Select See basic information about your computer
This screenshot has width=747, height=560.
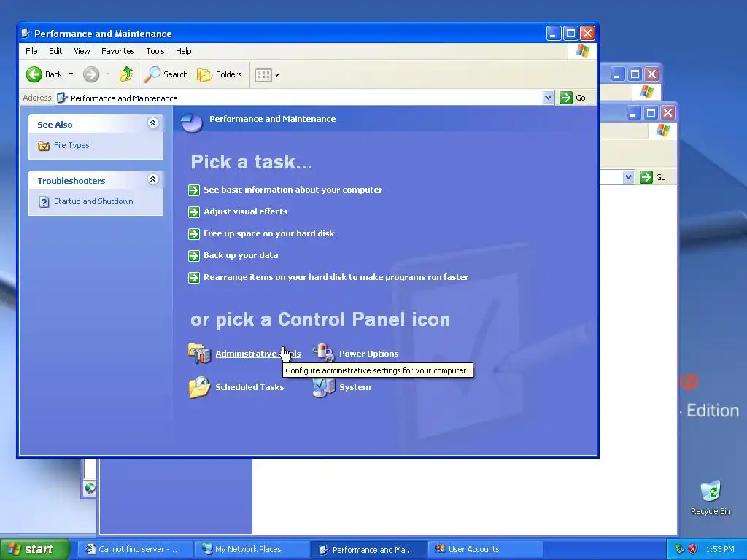click(293, 190)
